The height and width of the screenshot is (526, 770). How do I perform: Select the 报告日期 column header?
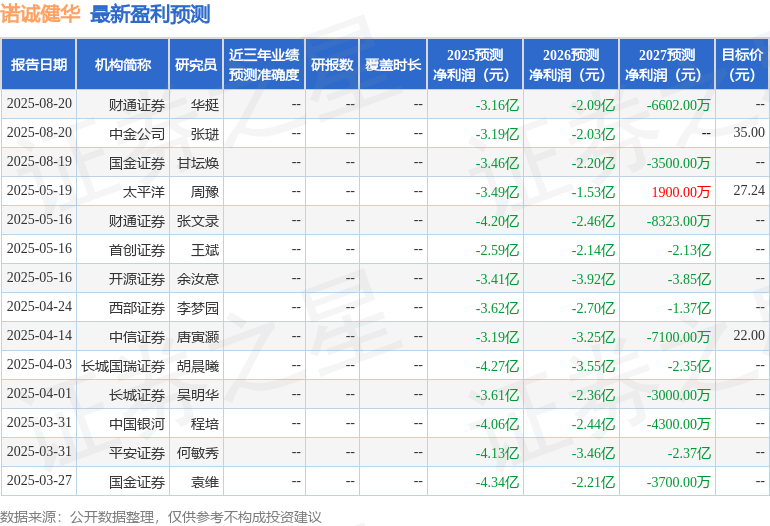click(39, 64)
